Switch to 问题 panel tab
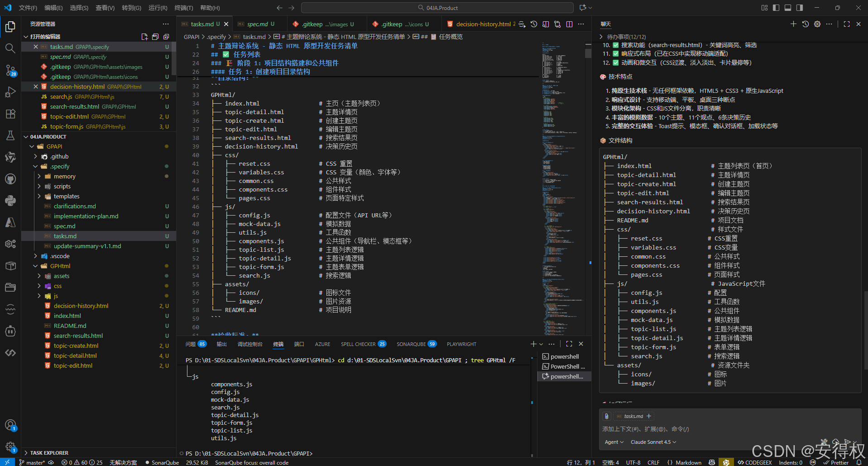The image size is (868, 466). (x=196, y=344)
